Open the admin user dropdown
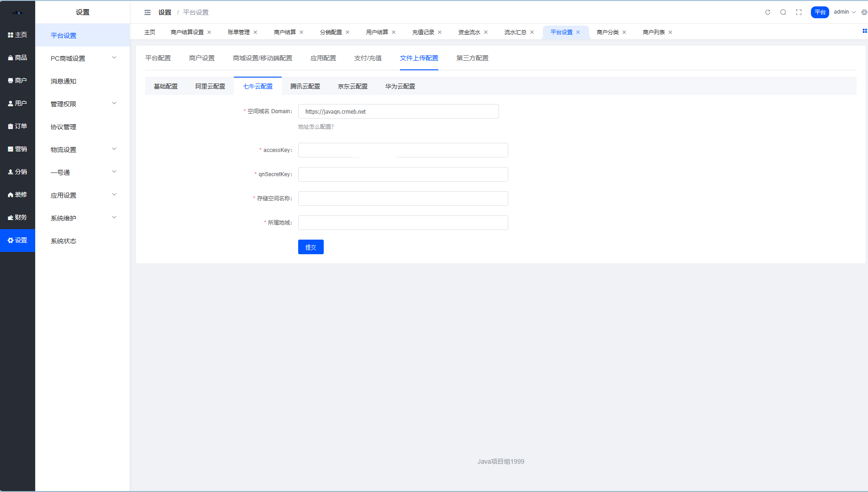The width and height of the screenshot is (868, 492). pyautogui.click(x=844, y=12)
